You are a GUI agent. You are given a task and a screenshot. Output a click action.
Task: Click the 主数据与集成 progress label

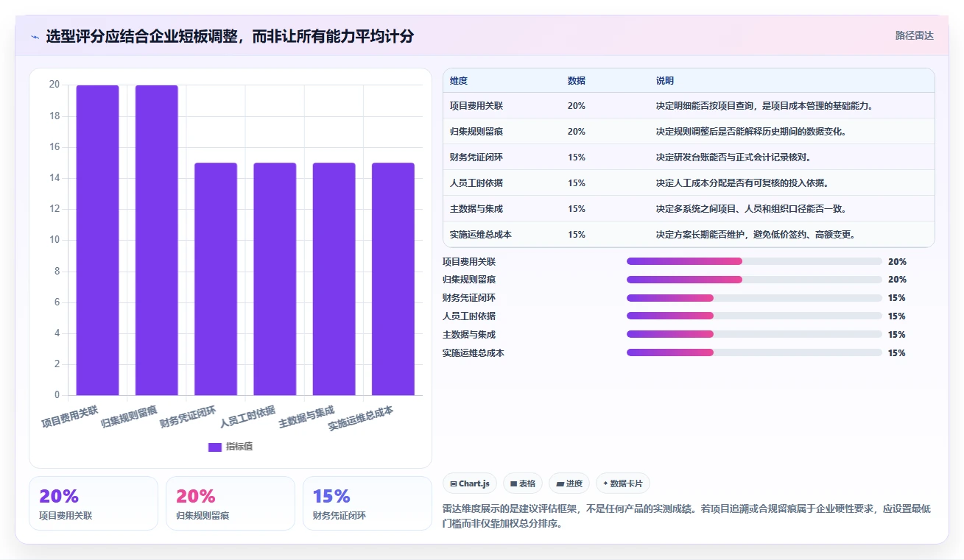469,334
